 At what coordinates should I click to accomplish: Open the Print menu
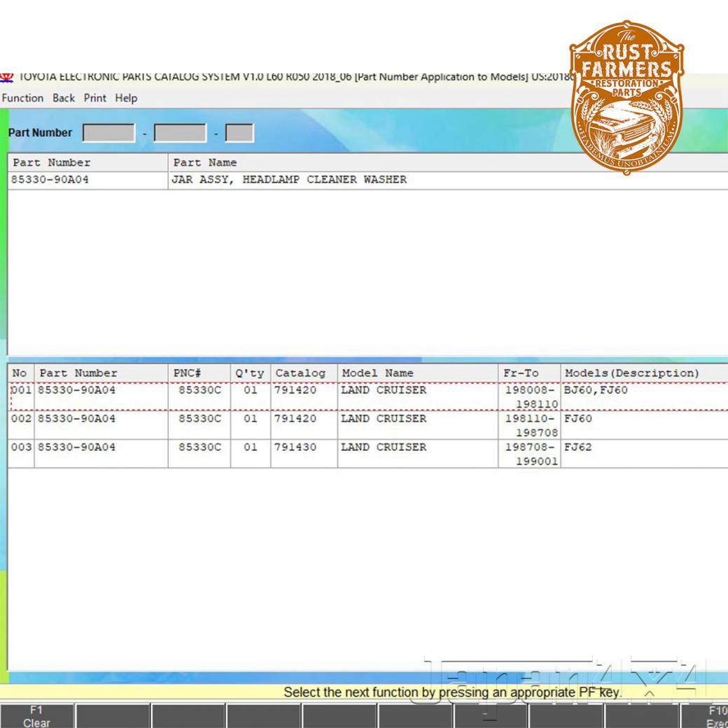(x=94, y=98)
